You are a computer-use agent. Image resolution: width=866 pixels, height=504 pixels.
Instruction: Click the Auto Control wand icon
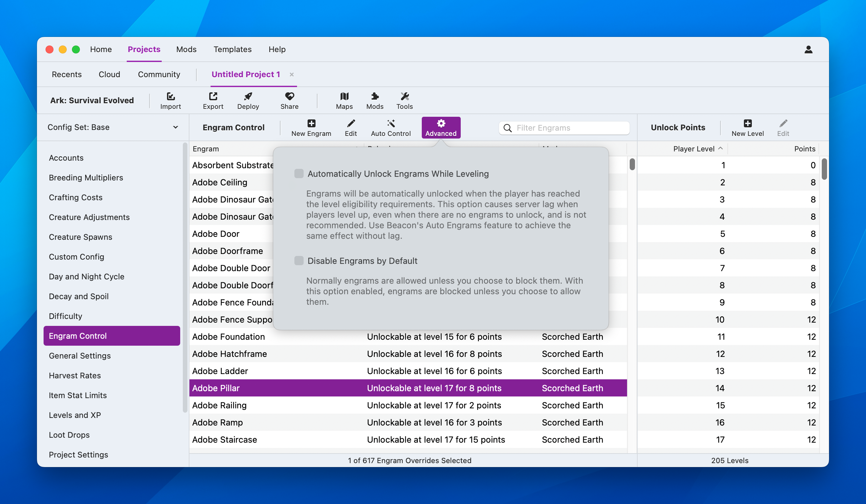coord(391,124)
